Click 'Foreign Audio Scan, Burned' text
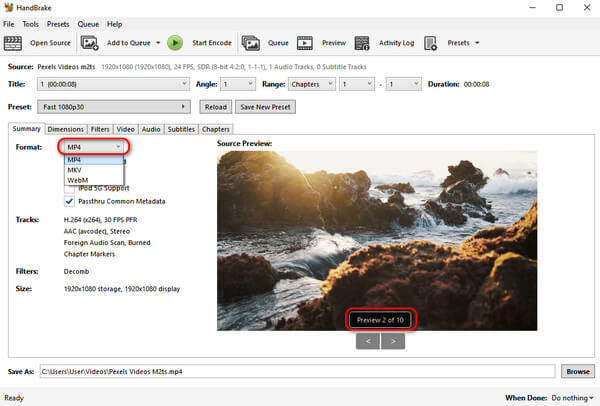Screen dimensions: 600x406 (x=107, y=243)
